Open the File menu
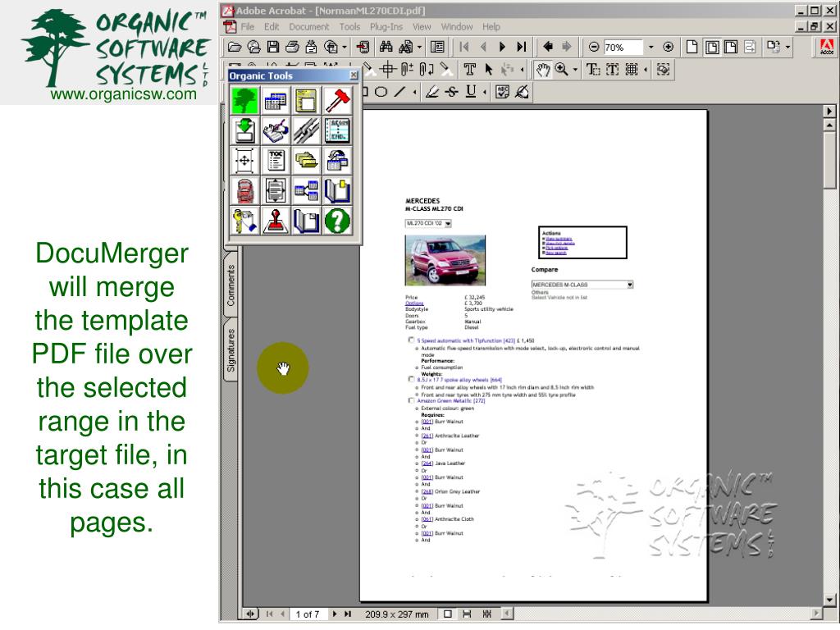 (x=248, y=27)
